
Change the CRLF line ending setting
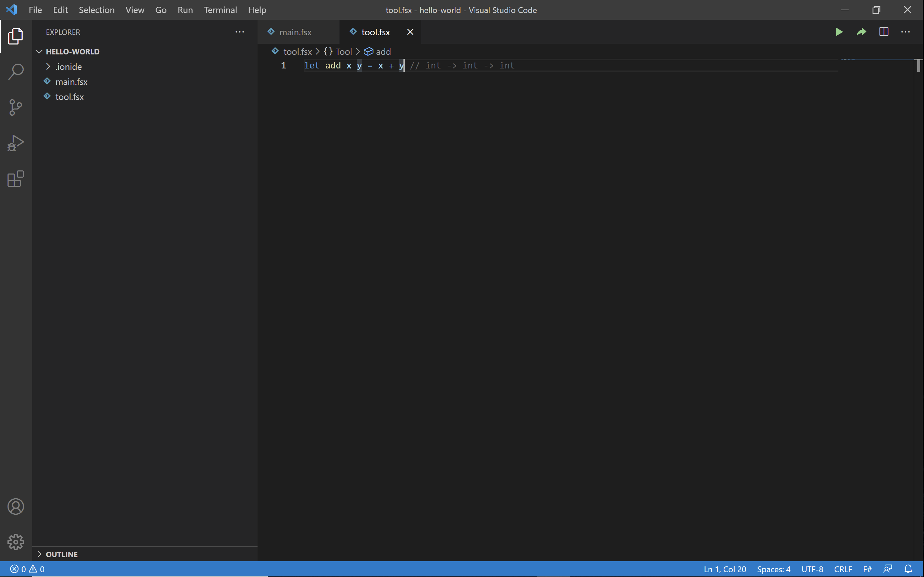tap(843, 569)
